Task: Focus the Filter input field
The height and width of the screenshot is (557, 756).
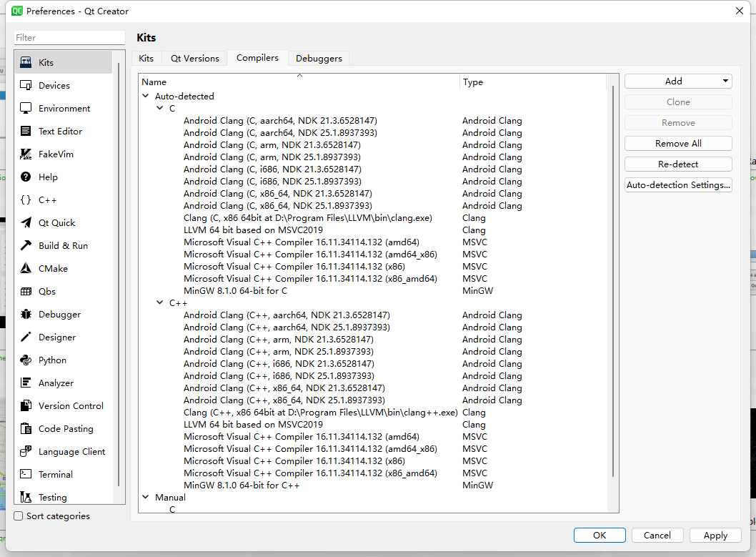Action: coord(69,38)
